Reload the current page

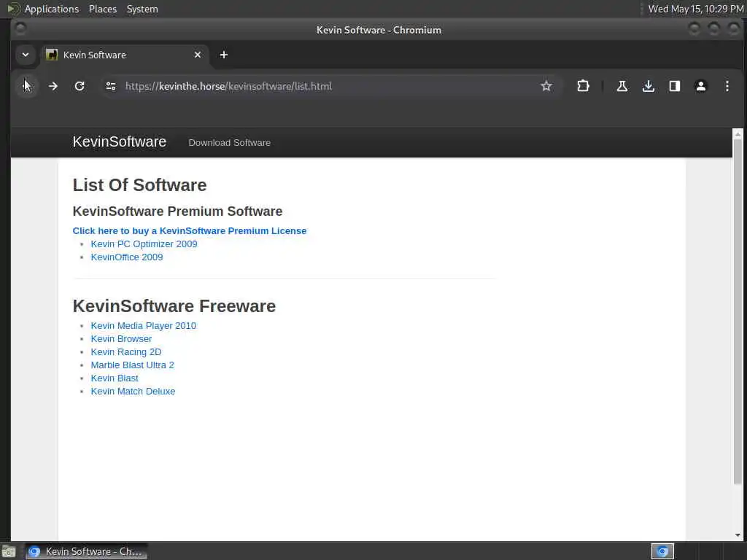pos(80,86)
